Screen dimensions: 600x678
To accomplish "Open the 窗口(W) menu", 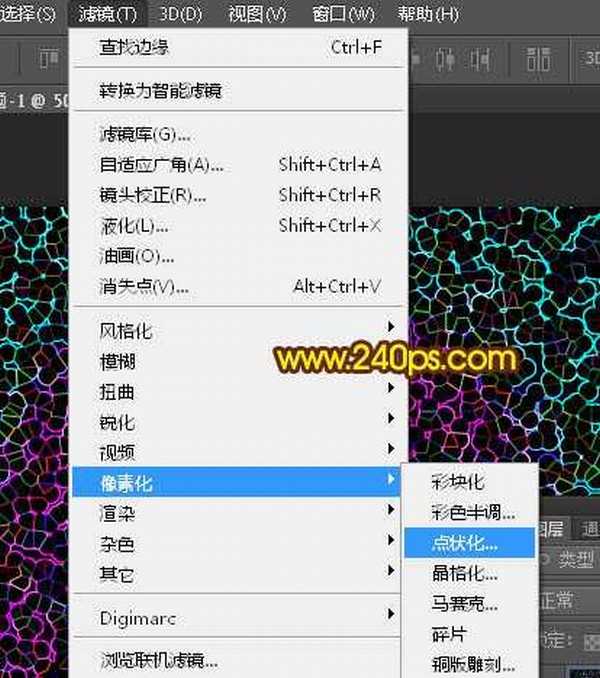I will coord(343,14).
